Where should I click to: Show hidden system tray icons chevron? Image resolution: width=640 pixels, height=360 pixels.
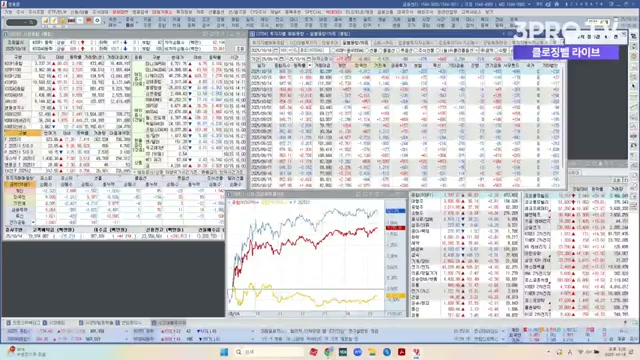point(548,352)
